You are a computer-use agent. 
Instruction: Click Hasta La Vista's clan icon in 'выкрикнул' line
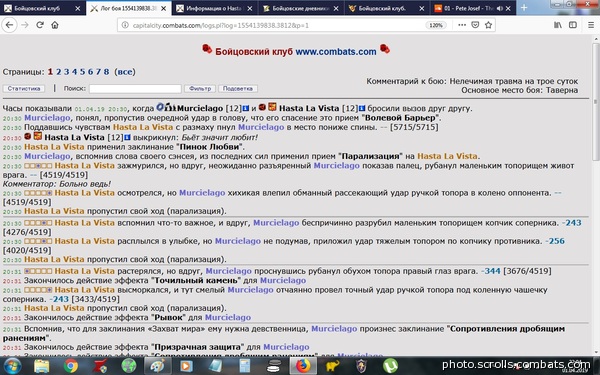[38, 136]
